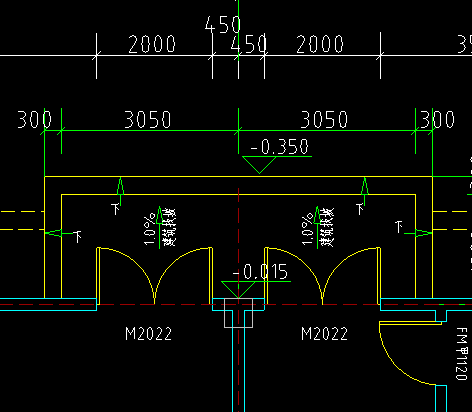Select the 2000 dimension left of the 450 text
472x412 pixels.
(152, 44)
